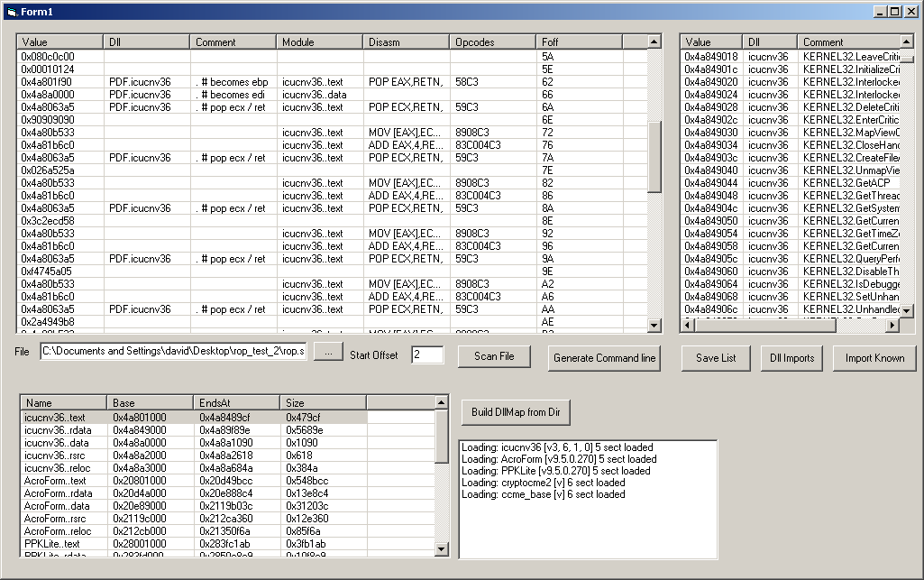Select AcroForm..data module row
The height and width of the screenshot is (580, 924).
(227, 506)
